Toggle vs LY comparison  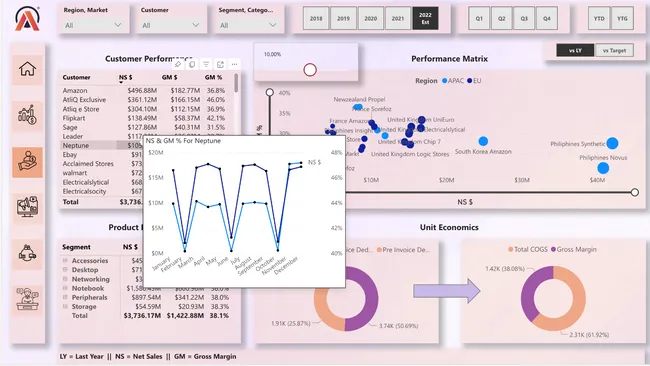click(x=575, y=51)
